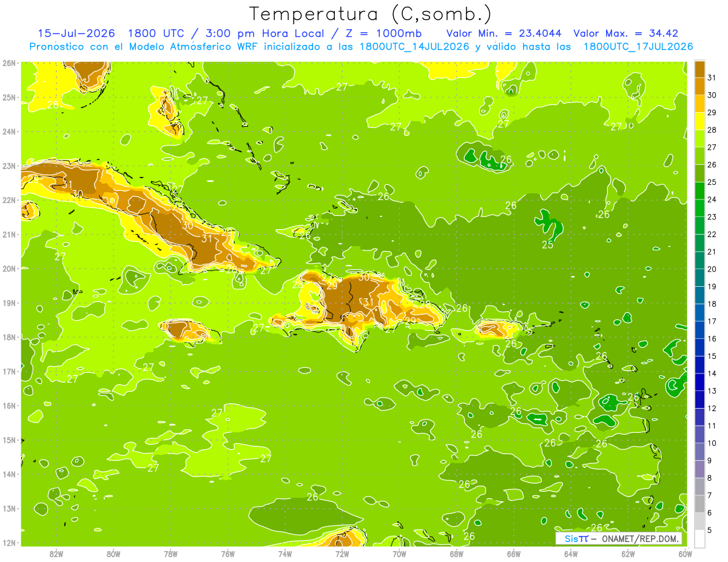
Task: Click the color scale label '15'
Action: (x=712, y=356)
